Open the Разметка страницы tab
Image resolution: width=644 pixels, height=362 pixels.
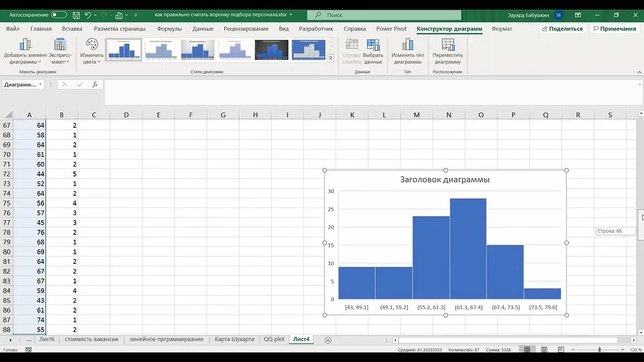click(x=120, y=29)
